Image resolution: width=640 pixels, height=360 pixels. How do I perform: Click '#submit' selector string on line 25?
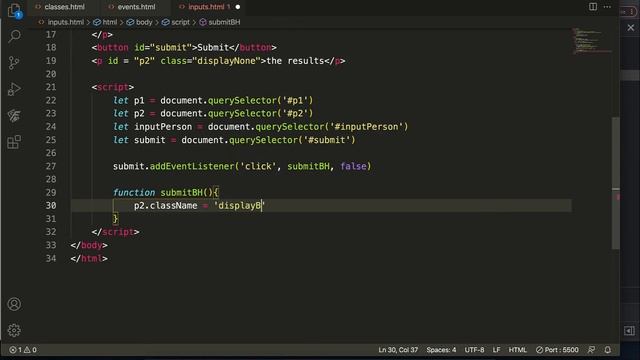327,140
